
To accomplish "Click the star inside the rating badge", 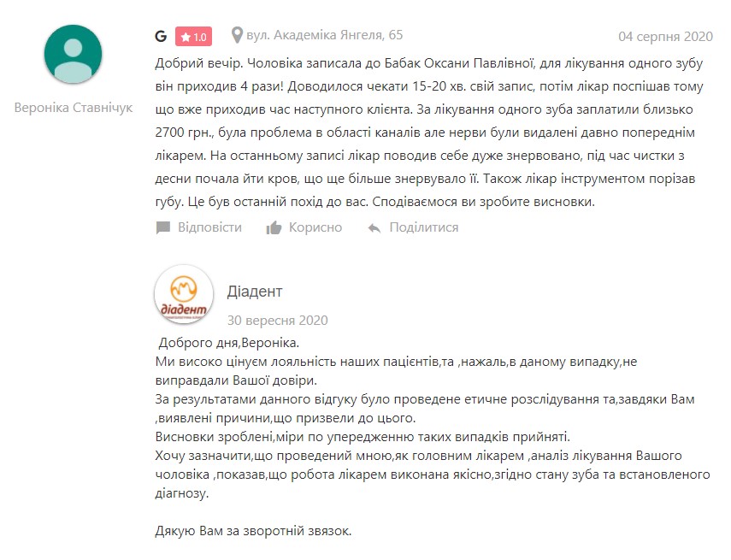I will [186, 37].
